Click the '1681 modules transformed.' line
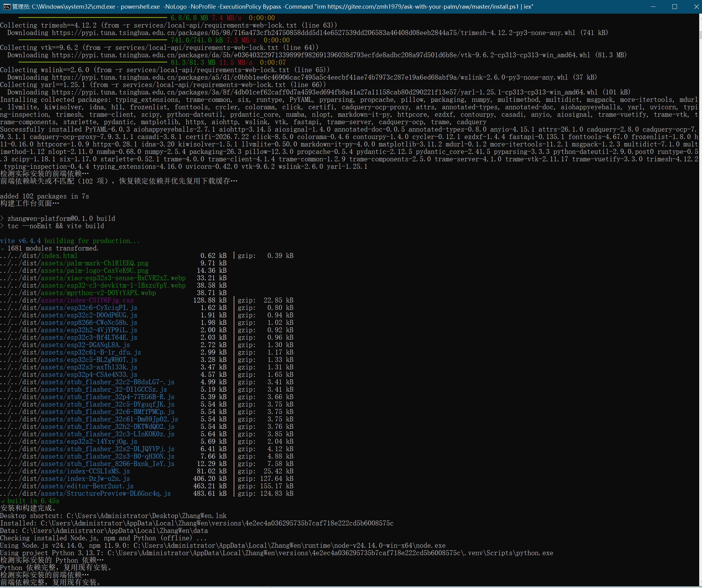702x588 pixels. tap(50, 248)
